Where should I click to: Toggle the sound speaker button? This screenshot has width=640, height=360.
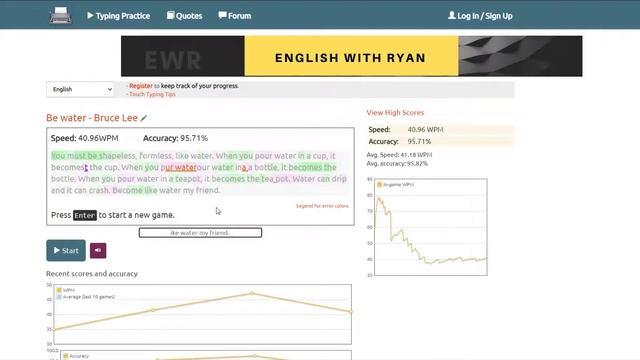tap(98, 250)
